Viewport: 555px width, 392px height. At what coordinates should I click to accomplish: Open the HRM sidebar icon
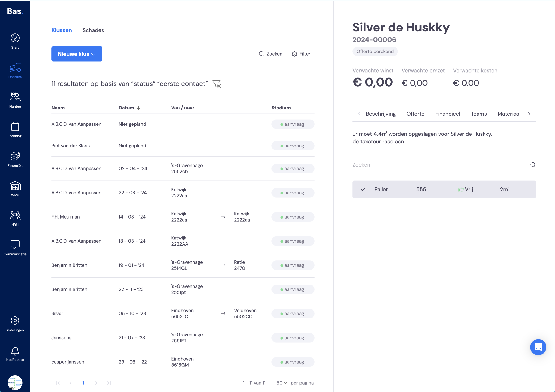tap(15, 215)
